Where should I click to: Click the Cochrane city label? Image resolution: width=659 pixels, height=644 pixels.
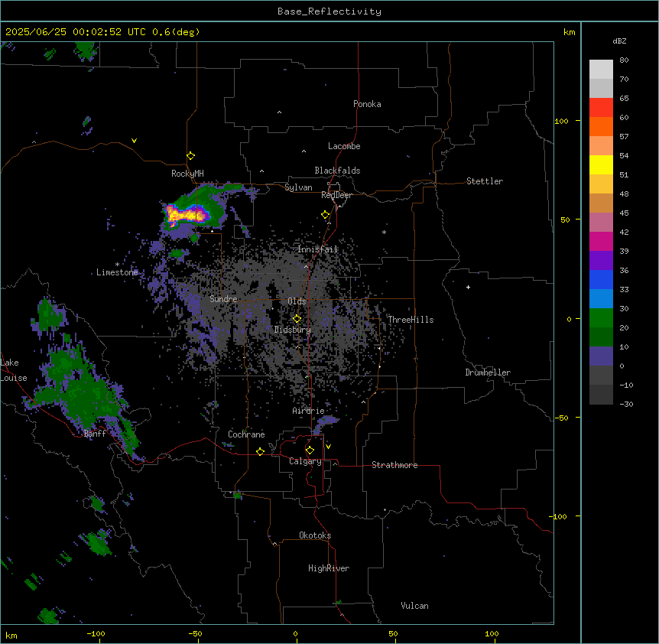pos(246,434)
